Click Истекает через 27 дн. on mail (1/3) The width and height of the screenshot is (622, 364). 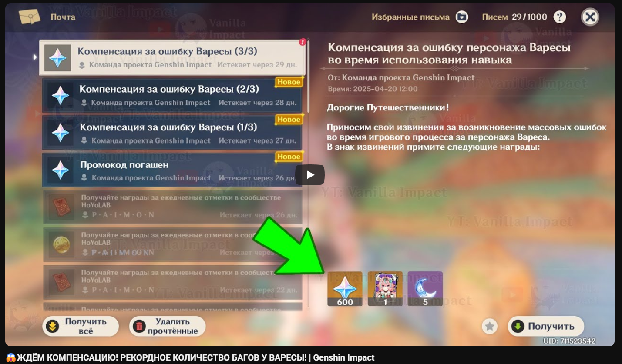coord(258,140)
